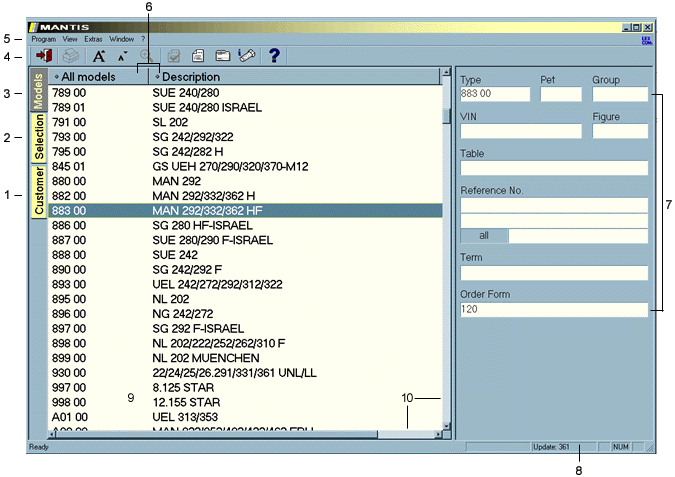Click the folder card icon in toolbar
Screen dimensions: 675x477
pos(222,57)
